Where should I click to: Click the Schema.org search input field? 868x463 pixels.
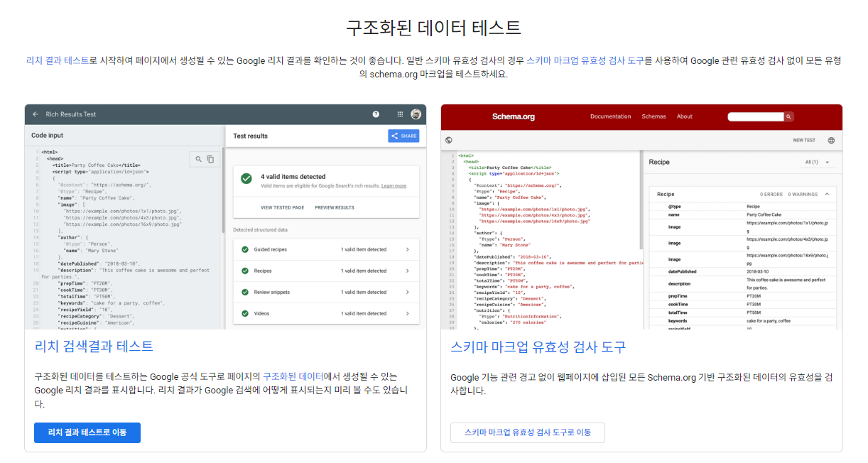pos(755,117)
